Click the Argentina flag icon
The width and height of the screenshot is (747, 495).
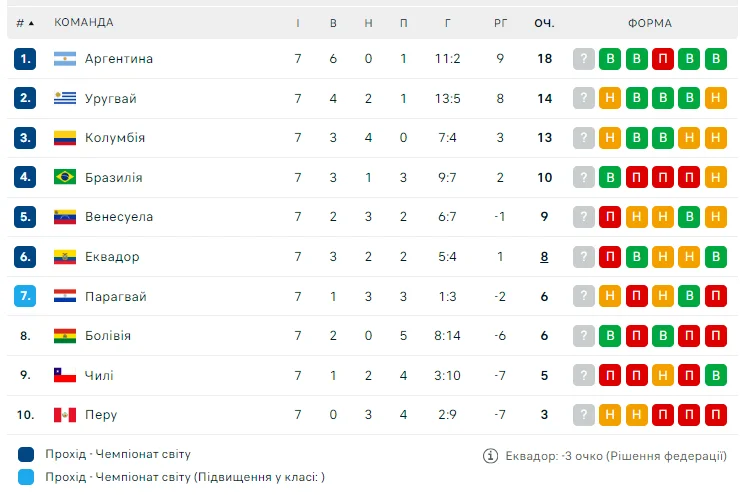point(65,59)
